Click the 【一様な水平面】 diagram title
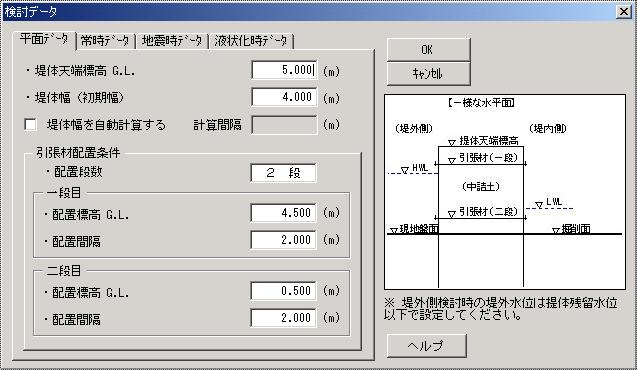This screenshot has width=637, height=370. point(481,103)
